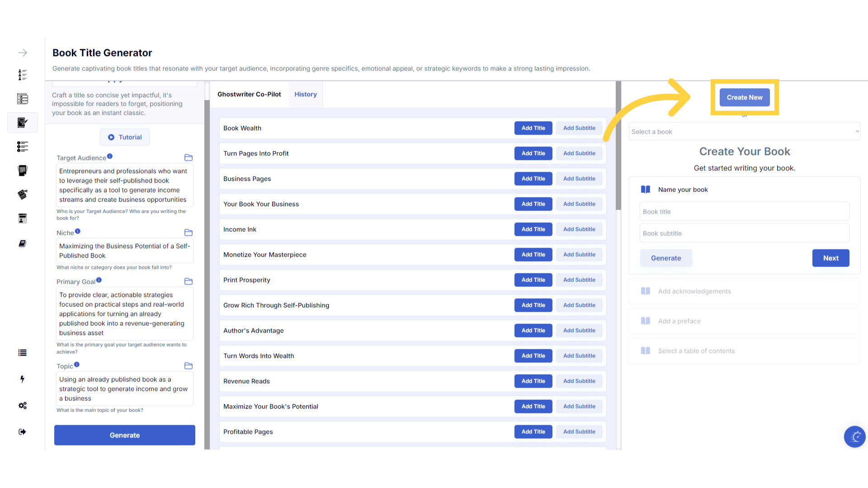Open the Target Audience folder icon
Image resolution: width=868 pixels, height=488 pixels.
(189, 158)
